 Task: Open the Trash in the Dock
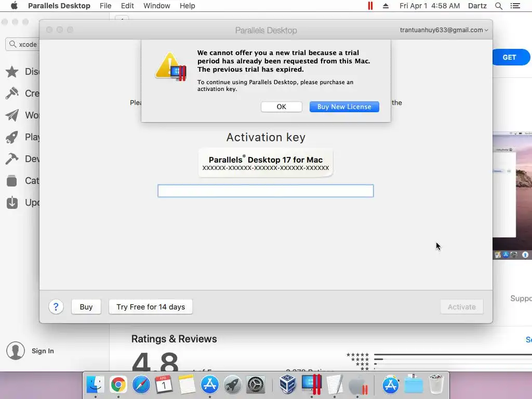tap(436, 384)
